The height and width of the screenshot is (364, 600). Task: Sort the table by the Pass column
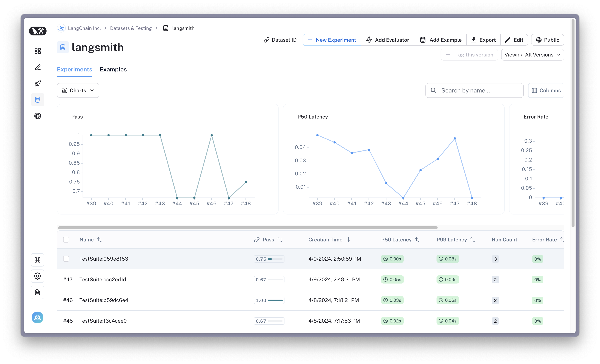click(280, 240)
